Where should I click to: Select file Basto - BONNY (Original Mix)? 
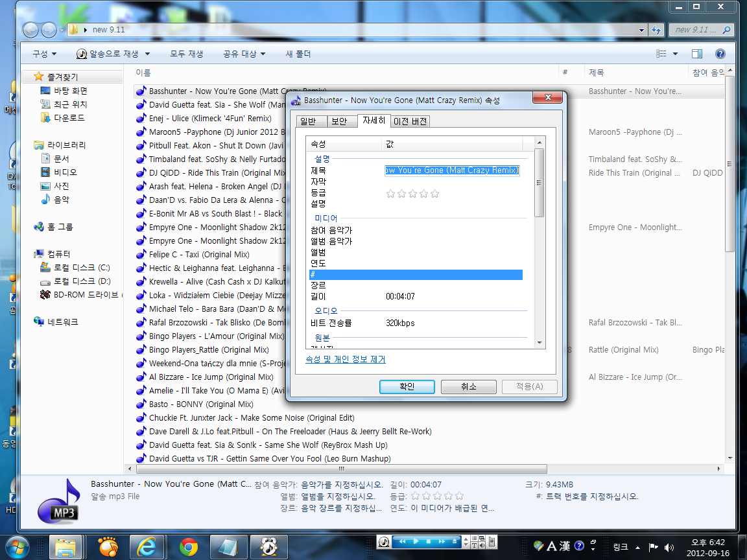[x=201, y=404]
